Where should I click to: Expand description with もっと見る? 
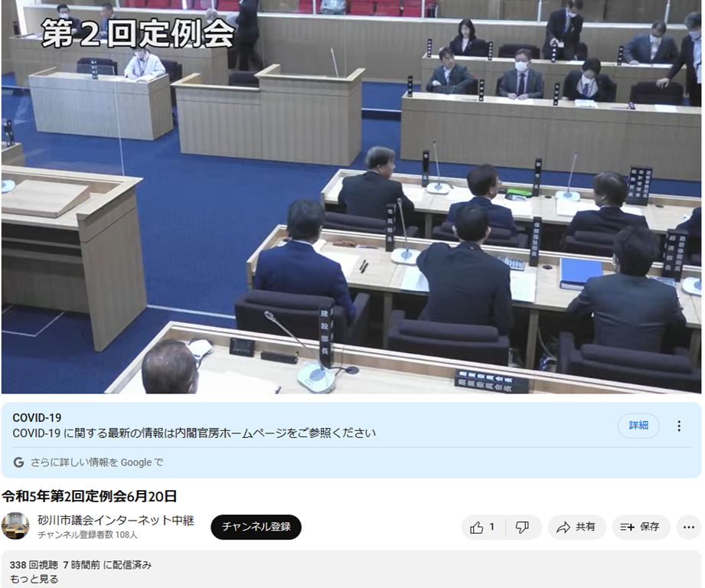(x=34, y=579)
